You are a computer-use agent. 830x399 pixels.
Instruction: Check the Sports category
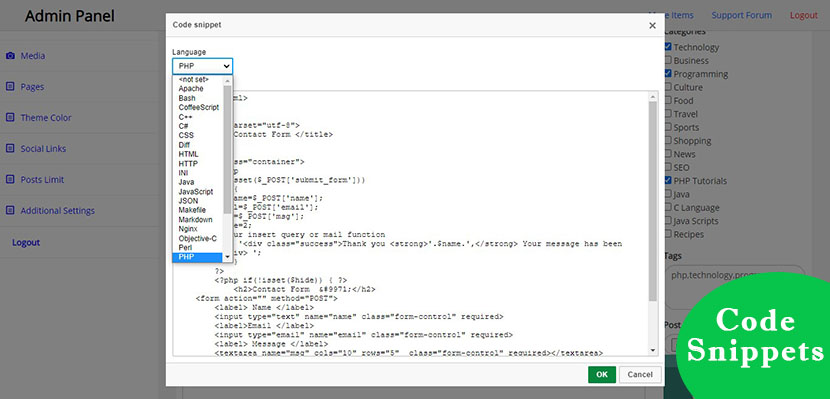coord(668,127)
